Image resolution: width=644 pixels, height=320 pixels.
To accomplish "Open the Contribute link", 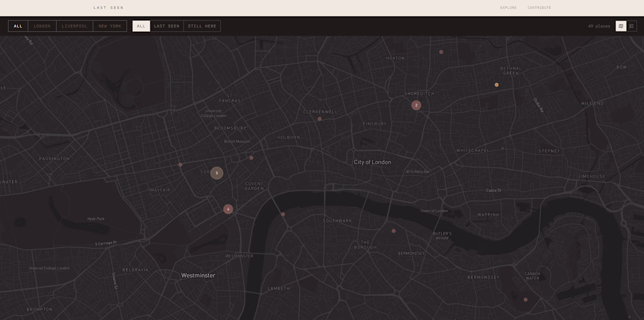I will pyautogui.click(x=539, y=8).
